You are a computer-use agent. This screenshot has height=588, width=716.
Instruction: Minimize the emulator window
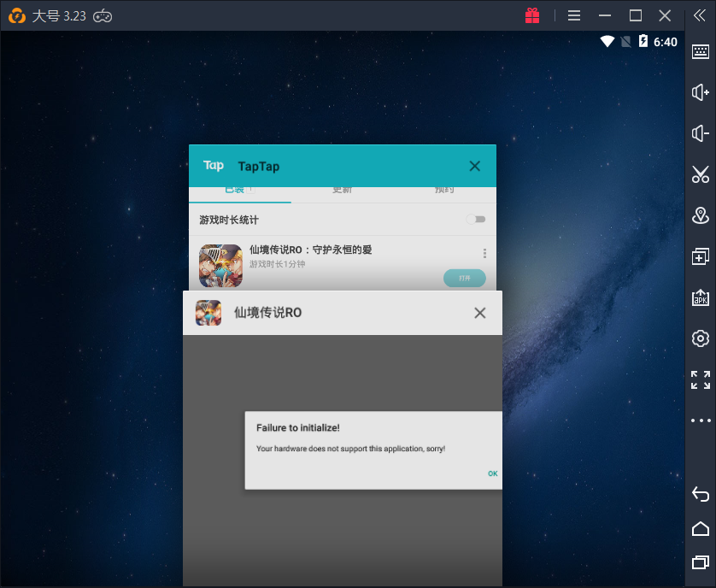[605, 15]
